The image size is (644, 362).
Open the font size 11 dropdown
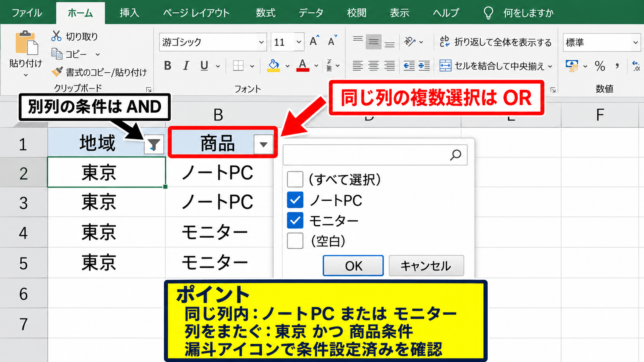coord(299,42)
